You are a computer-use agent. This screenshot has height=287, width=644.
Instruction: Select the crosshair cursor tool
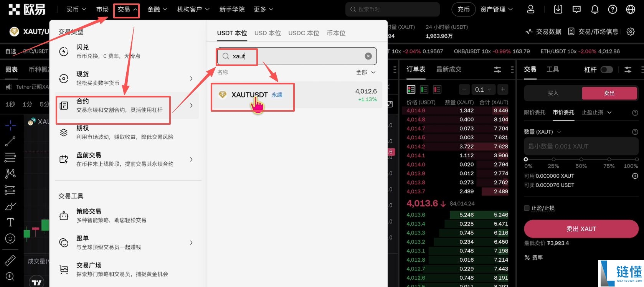10,125
